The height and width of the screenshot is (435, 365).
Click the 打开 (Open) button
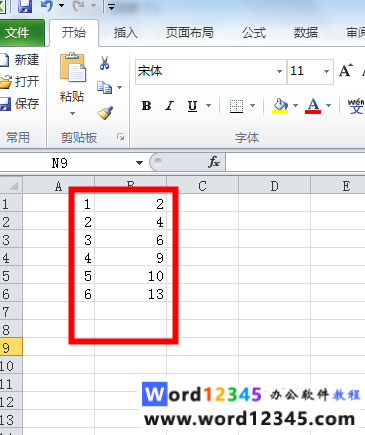20,81
